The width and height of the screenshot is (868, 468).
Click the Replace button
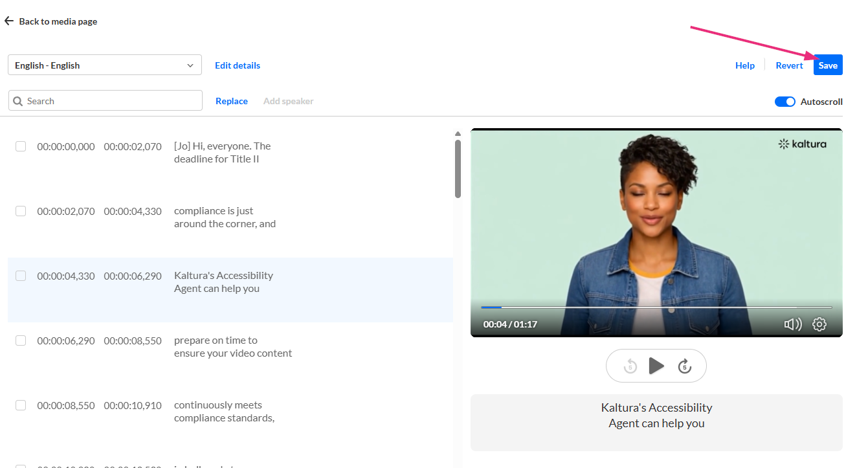tap(232, 101)
